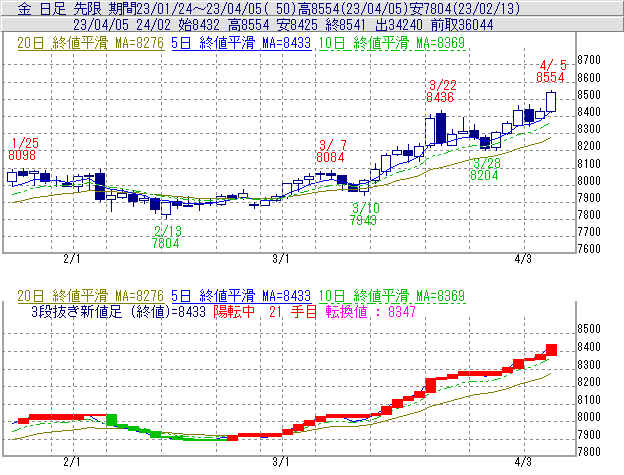Click the 10日 終値平滑 MA=8369 label in lower chart
Screen dimensions: 624x475
392,296
